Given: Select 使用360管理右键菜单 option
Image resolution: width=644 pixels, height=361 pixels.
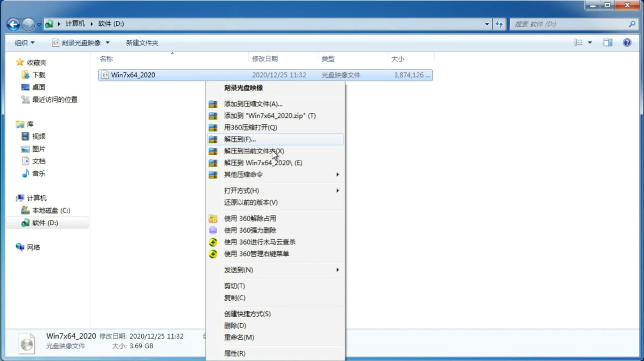Looking at the screenshot, I should point(256,253).
